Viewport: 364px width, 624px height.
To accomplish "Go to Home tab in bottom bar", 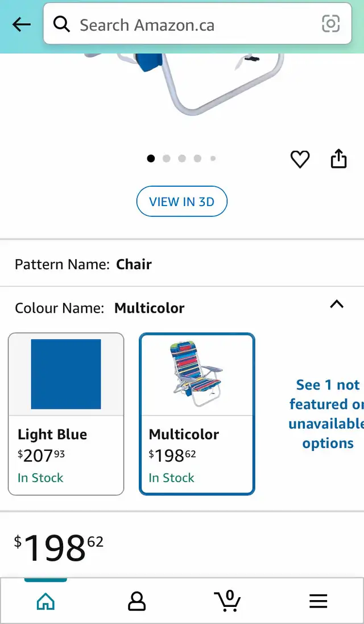I will click(45, 601).
